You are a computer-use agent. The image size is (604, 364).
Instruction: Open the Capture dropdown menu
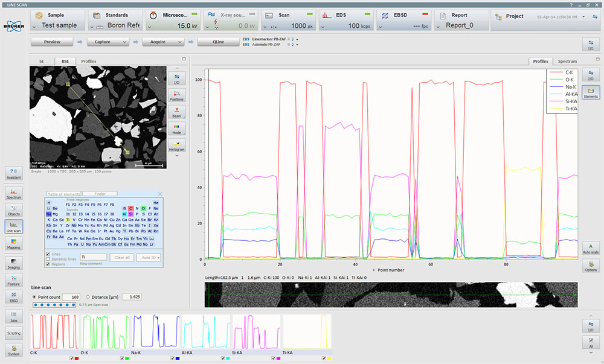click(124, 42)
